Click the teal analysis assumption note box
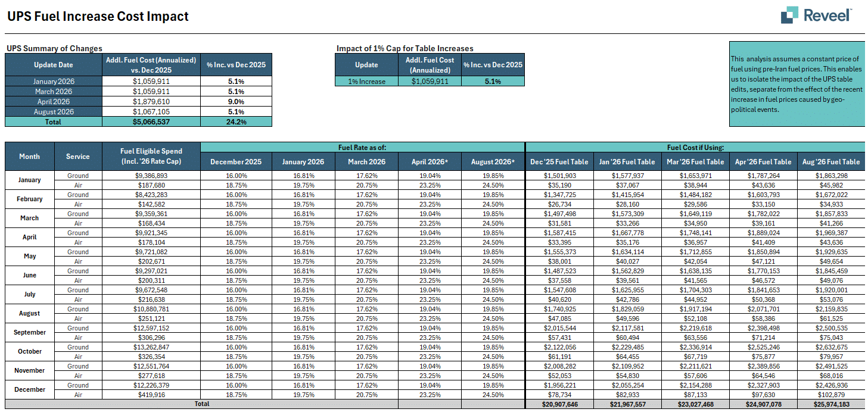868x412 pixels. pyautogui.click(x=797, y=84)
